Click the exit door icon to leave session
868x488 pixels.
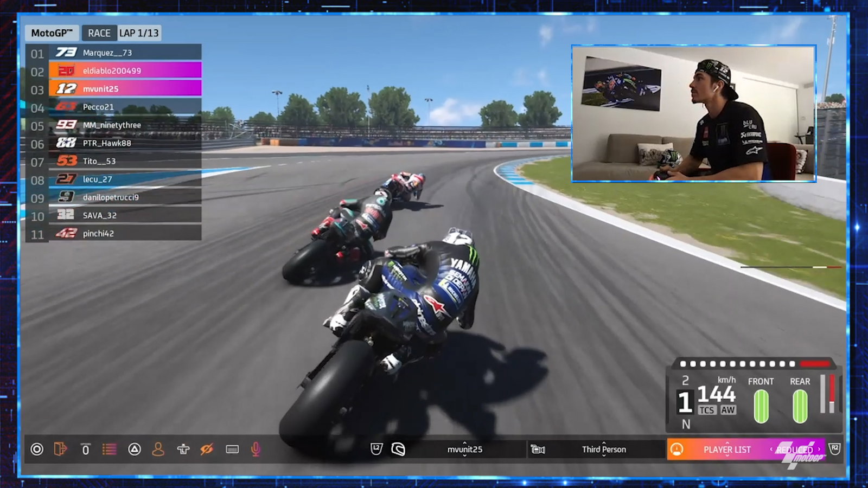coord(61,449)
